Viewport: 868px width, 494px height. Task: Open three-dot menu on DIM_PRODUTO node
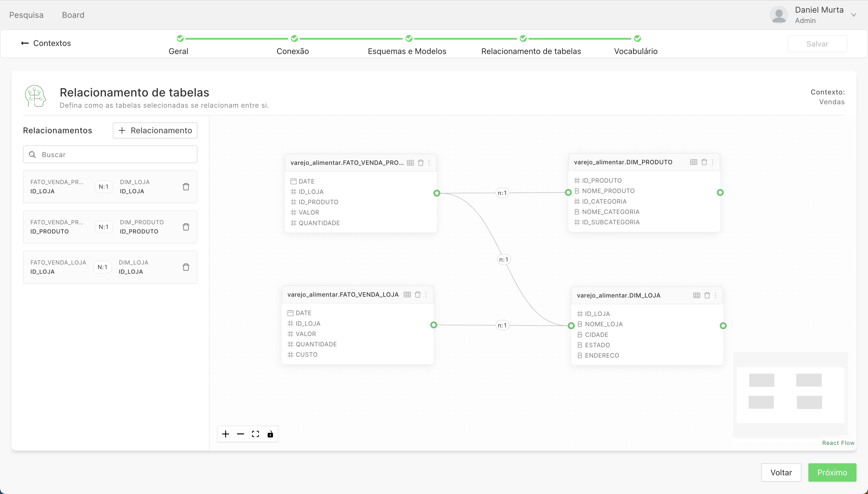712,162
